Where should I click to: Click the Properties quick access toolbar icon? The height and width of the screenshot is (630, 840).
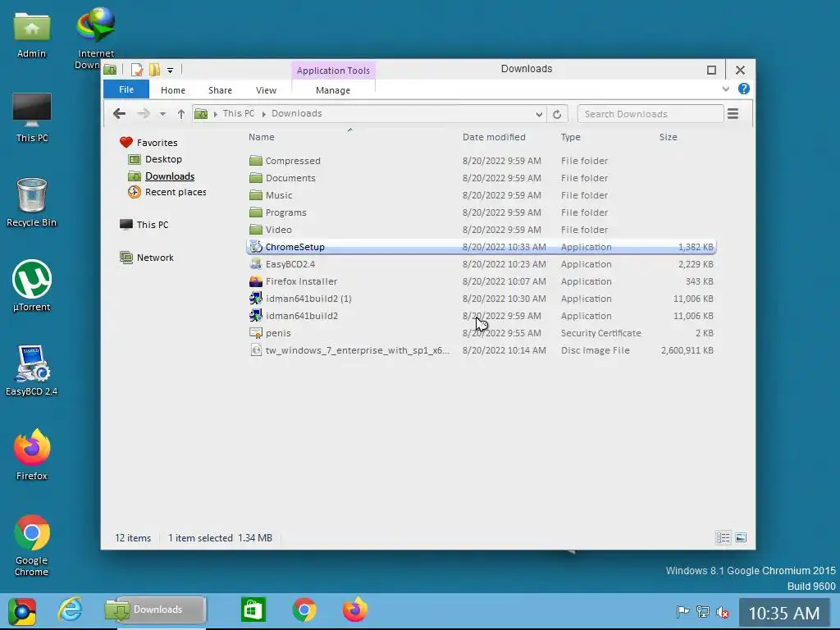[137, 70]
